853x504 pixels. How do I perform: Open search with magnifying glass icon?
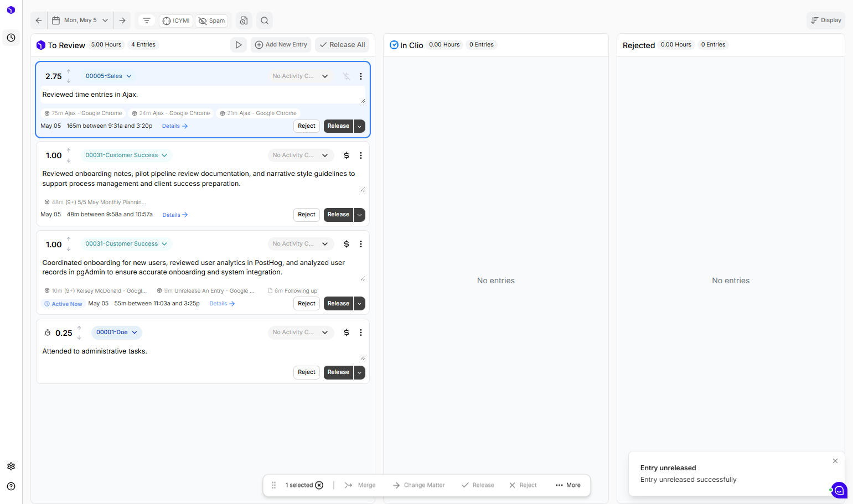(x=265, y=20)
